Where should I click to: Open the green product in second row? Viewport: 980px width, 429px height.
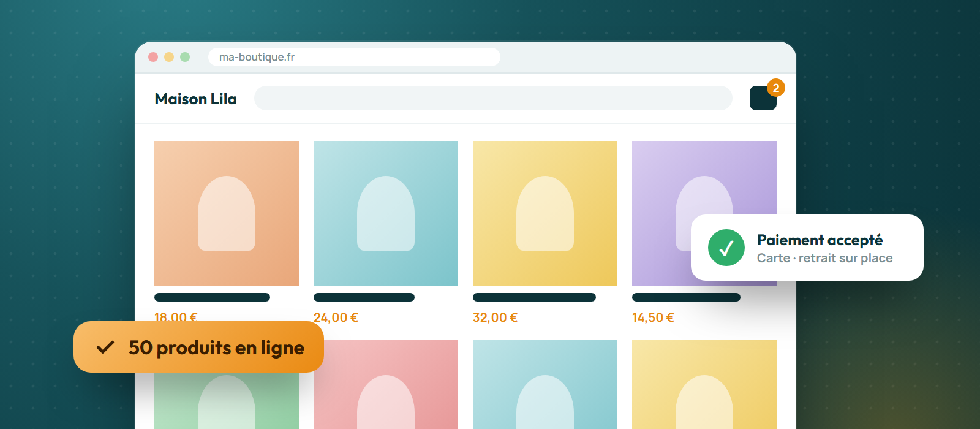(x=227, y=401)
